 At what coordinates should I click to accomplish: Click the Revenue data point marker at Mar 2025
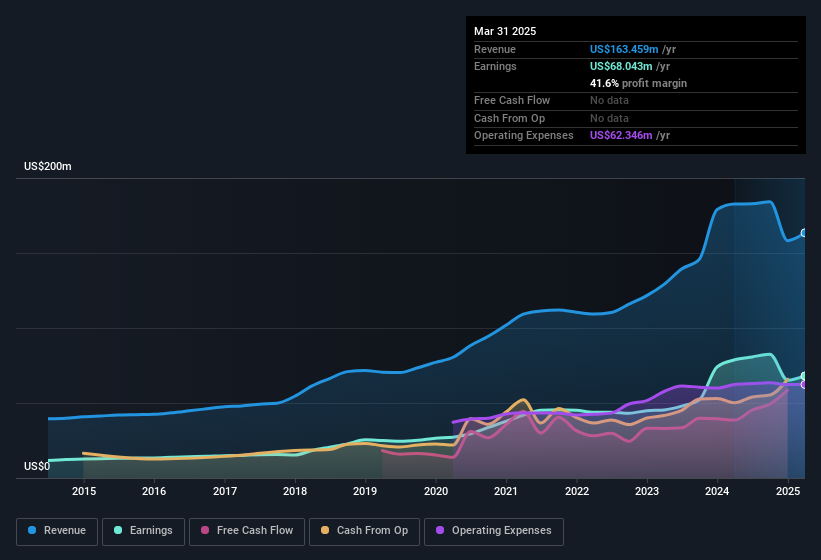(x=804, y=233)
